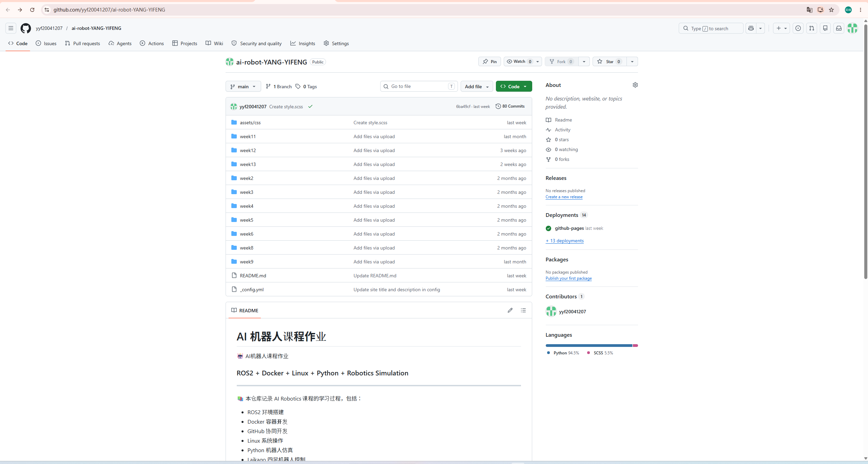Open the week11 folder
868x464 pixels.
click(248, 136)
